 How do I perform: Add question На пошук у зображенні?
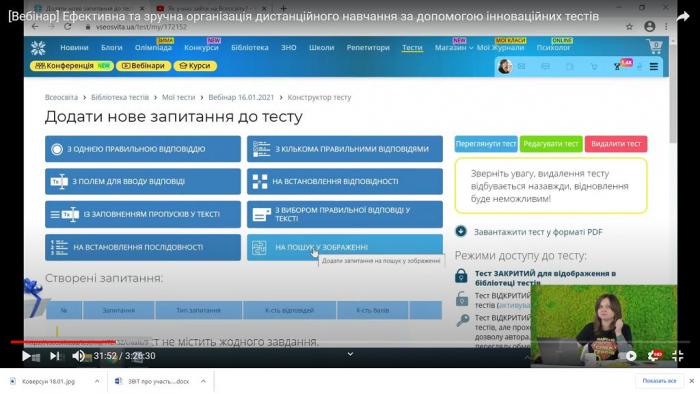coord(345,247)
